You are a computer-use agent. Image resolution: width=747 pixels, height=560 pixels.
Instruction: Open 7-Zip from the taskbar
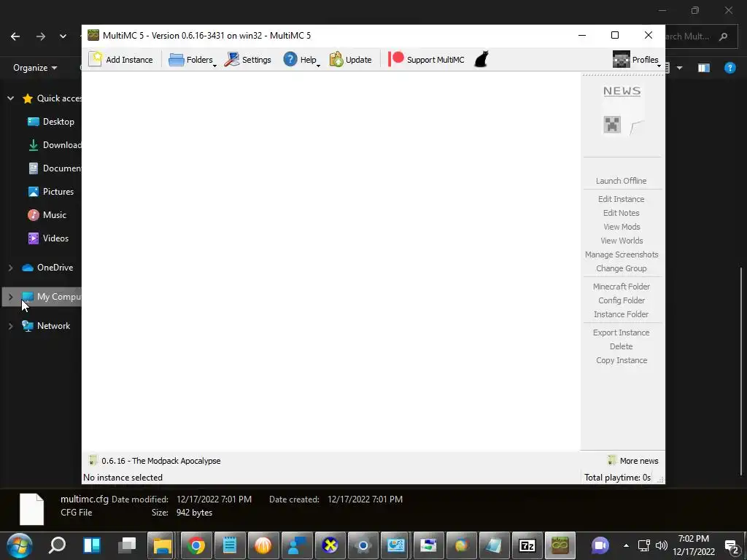[x=527, y=545]
